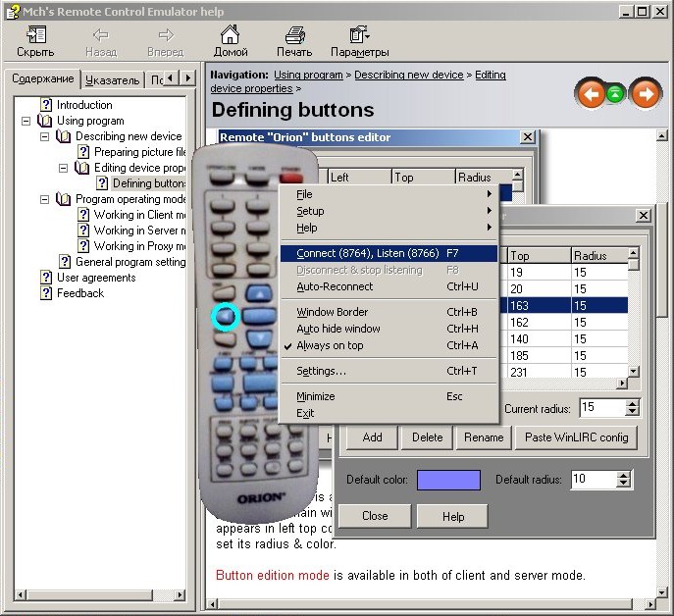The image size is (674, 616).
Task: Select the table row with Top 163
Action: click(x=563, y=306)
